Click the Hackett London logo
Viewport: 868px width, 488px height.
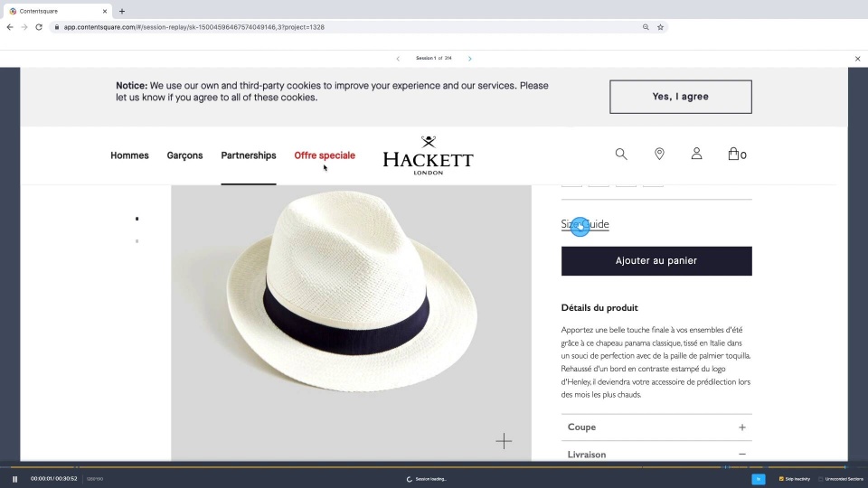[x=428, y=155]
